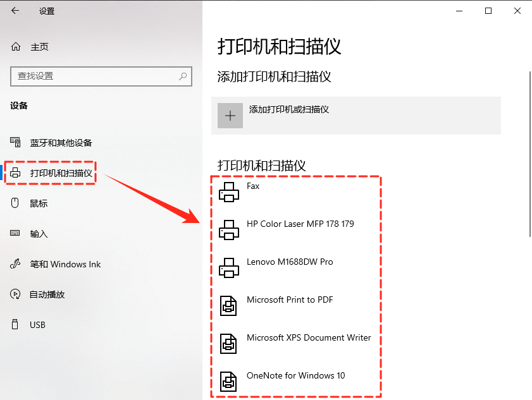The image size is (532, 400).
Task: Click the search magnifier icon
Action: pos(183,76)
